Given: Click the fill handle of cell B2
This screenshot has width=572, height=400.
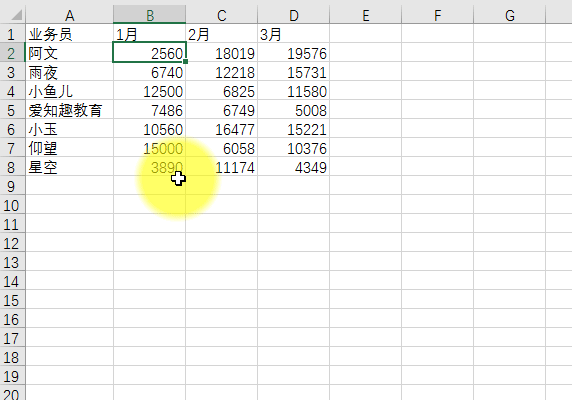Looking at the screenshot, I should click(x=186, y=62).
